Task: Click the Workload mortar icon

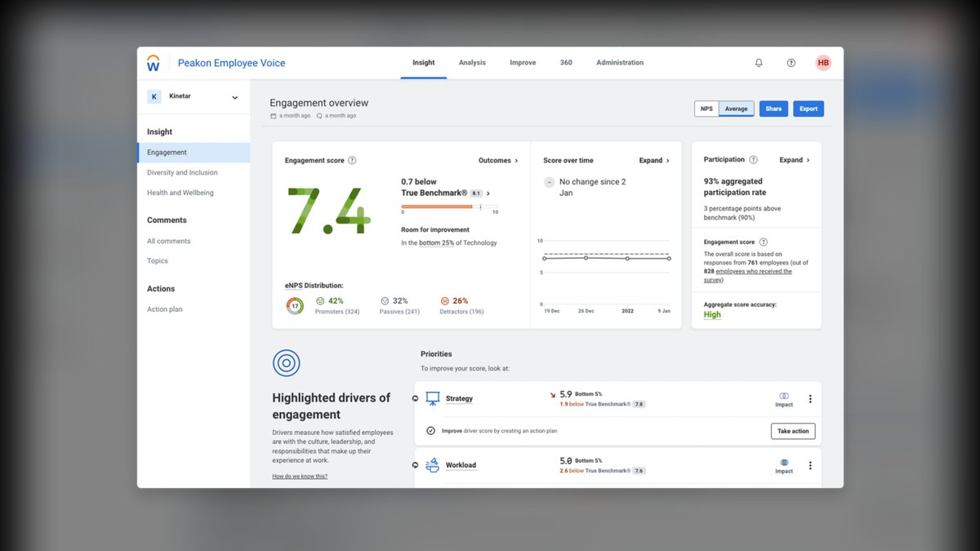Action: 433,465
